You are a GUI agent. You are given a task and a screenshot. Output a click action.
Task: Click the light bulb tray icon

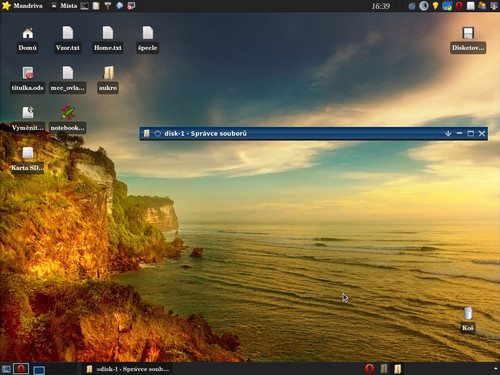click(435, 6)
